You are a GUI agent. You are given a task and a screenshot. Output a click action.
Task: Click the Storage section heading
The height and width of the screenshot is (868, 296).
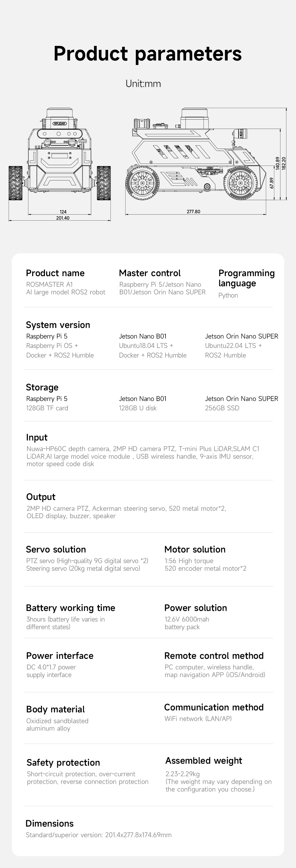coord(42,387)
